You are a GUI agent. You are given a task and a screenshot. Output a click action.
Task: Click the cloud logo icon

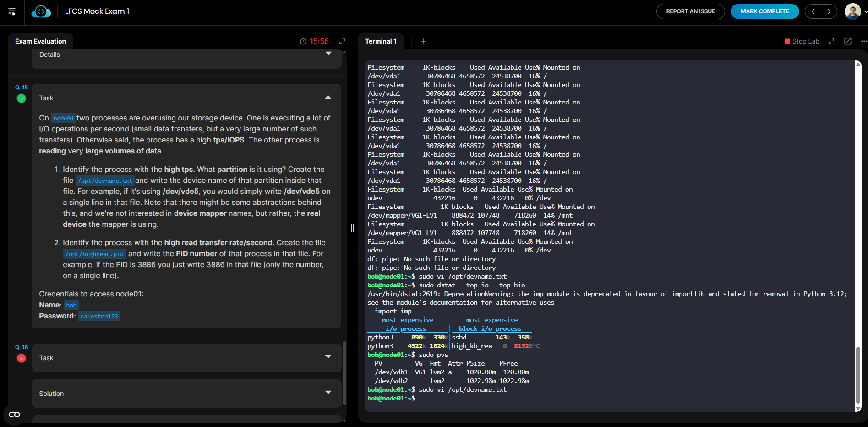tap(41, 11)
